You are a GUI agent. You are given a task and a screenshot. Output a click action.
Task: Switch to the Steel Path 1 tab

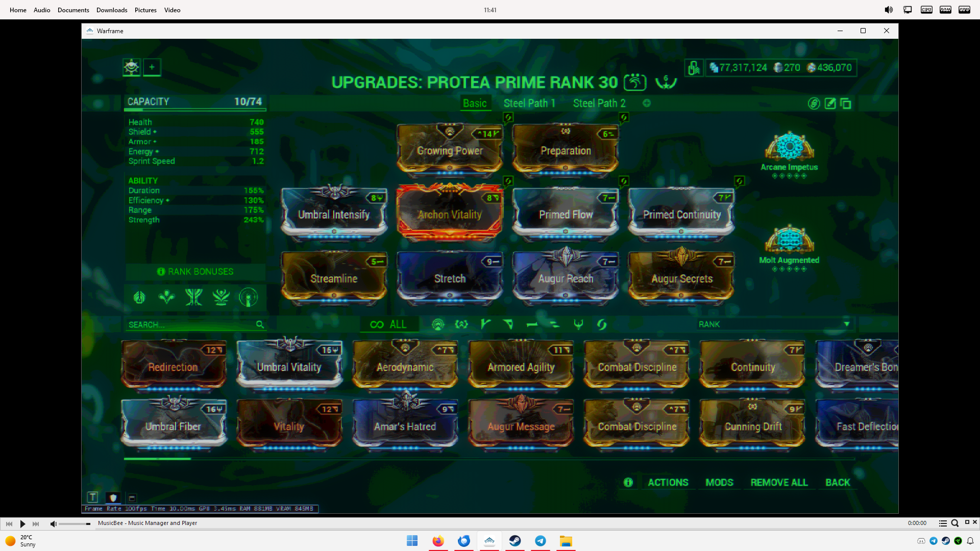[529, 103]
